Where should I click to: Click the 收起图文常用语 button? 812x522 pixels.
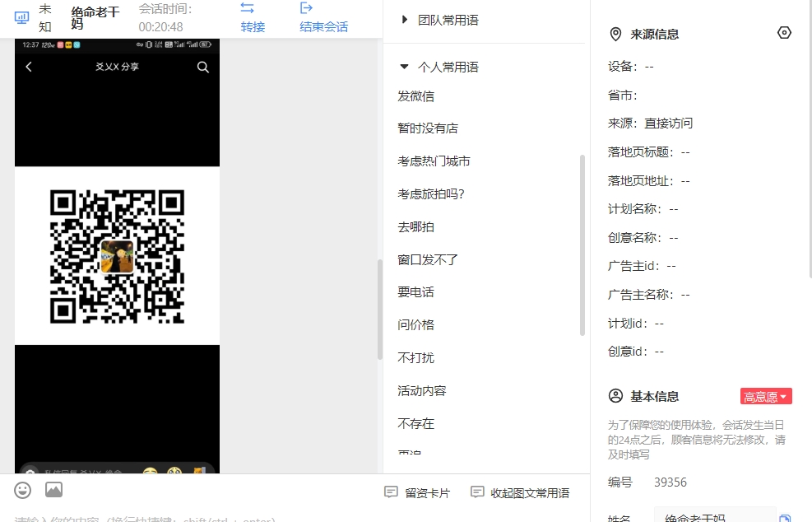[520, 492]
